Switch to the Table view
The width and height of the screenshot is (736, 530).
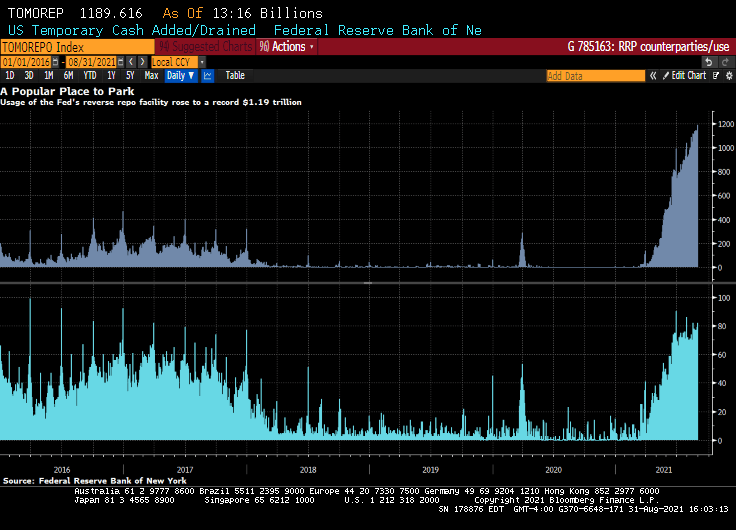[x=235, y=76]
